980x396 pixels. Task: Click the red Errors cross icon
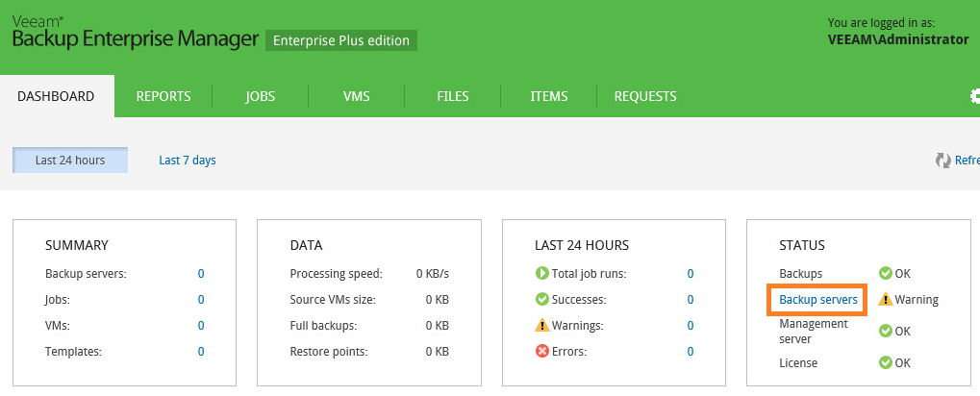[x=541, y=352]
